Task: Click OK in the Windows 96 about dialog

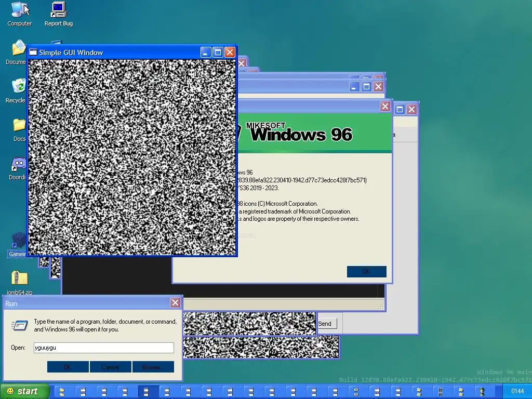Action: pos(366,271)
